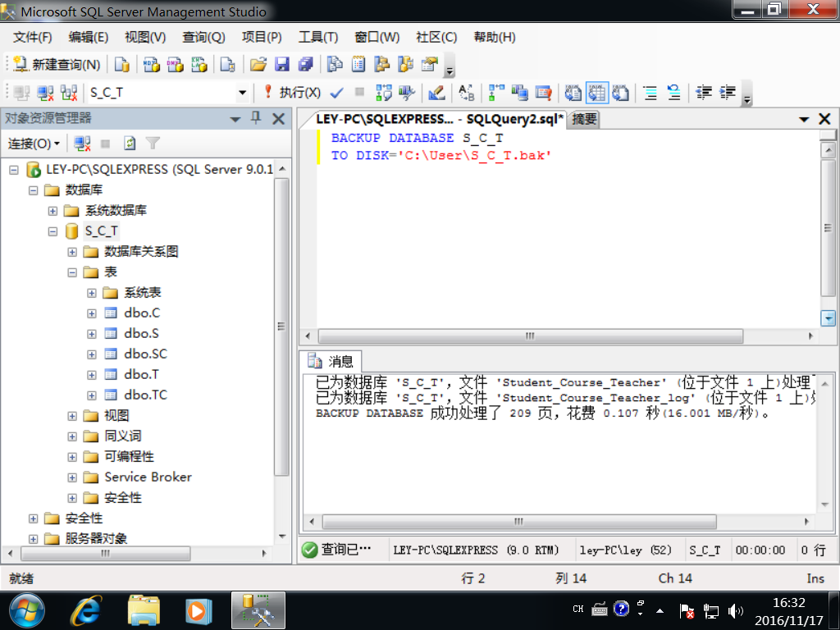The width and height of the screenshot is (840, 630).
Task: Create a new DMX query
Action: (x=176, y=65)
